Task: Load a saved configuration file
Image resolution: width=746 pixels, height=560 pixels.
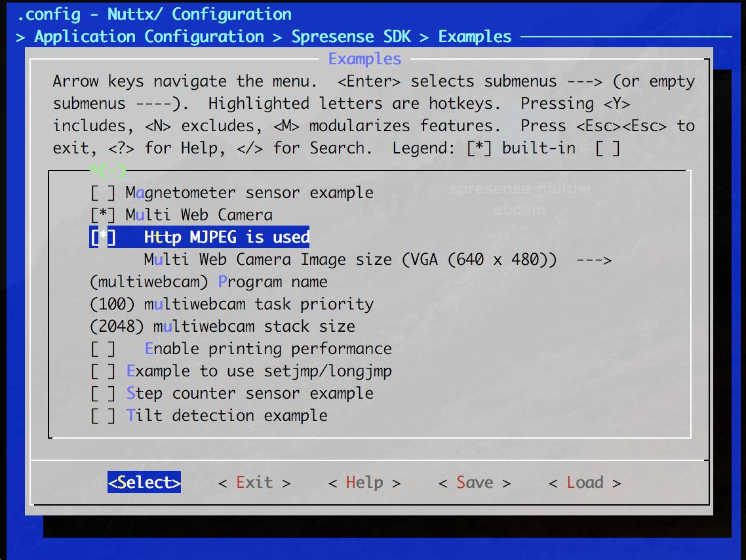Action: point(583,482)
